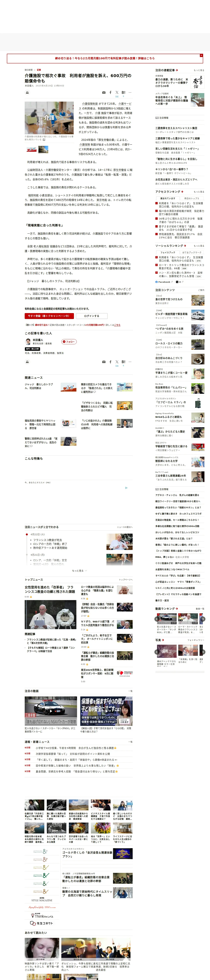Screen dimensions: 210x980
Task: Share on Facebook using the lower share icon
Action: [x=111, y=362]
